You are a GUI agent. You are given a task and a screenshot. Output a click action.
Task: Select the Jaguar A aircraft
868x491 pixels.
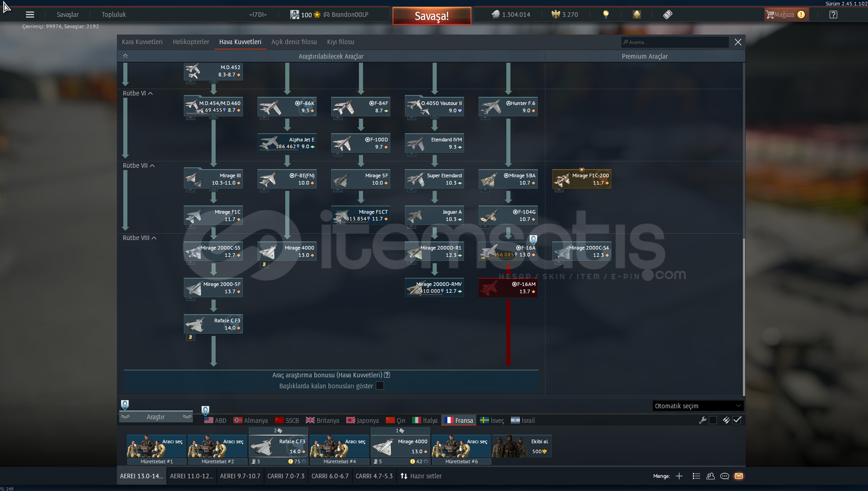[x=434, y=215]
